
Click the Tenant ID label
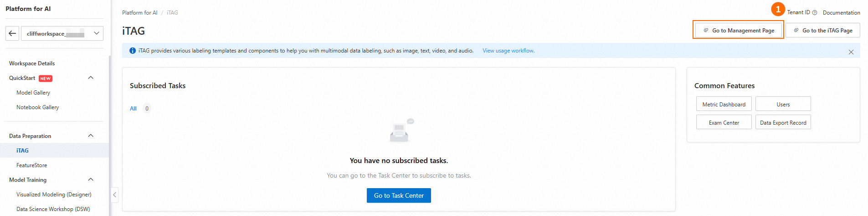pos(798,12)
